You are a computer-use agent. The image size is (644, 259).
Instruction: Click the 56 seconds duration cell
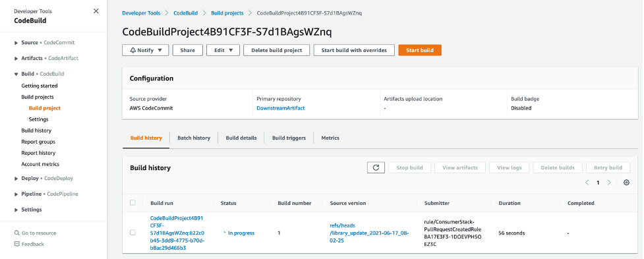512,233
